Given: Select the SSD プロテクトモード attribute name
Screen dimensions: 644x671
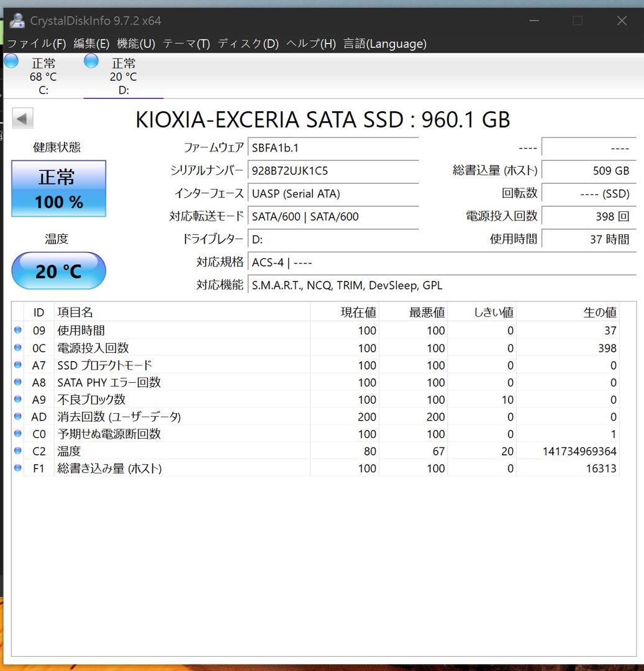Looking at the screenshot, I should (x=105, y=365).
